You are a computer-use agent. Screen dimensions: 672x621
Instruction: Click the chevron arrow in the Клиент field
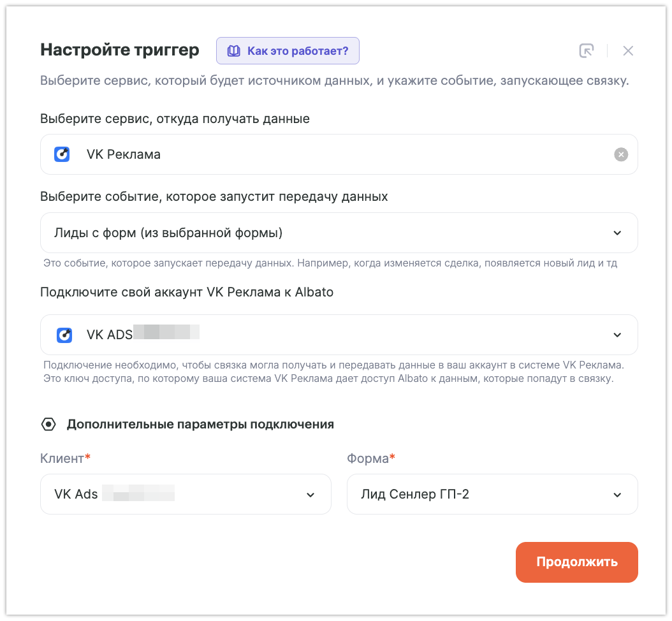coord(310,495)
